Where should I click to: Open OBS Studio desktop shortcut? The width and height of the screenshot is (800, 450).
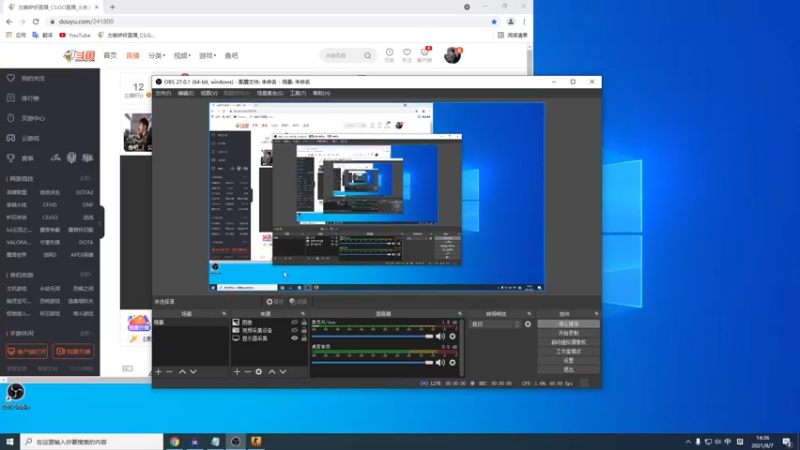[16, 396]
